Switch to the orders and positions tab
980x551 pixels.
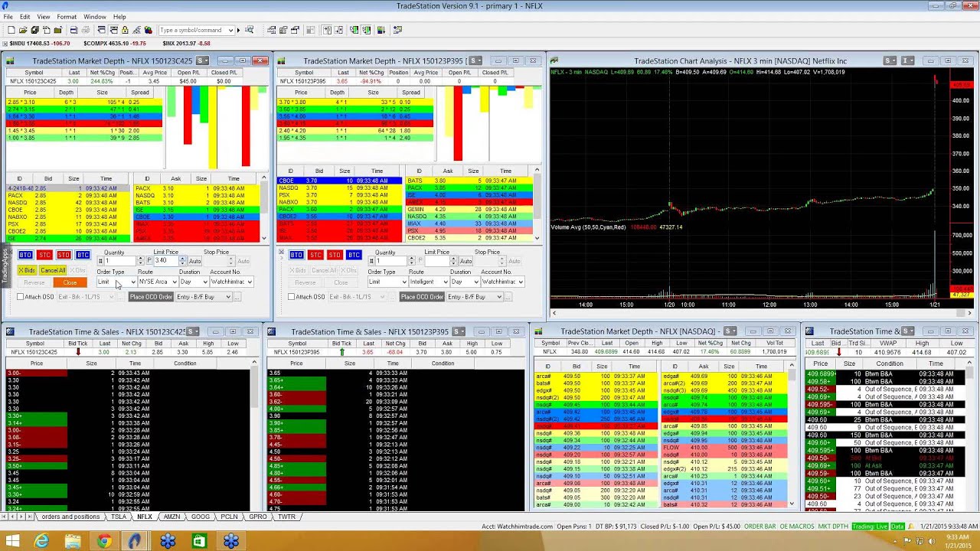(x=70, y=517)
